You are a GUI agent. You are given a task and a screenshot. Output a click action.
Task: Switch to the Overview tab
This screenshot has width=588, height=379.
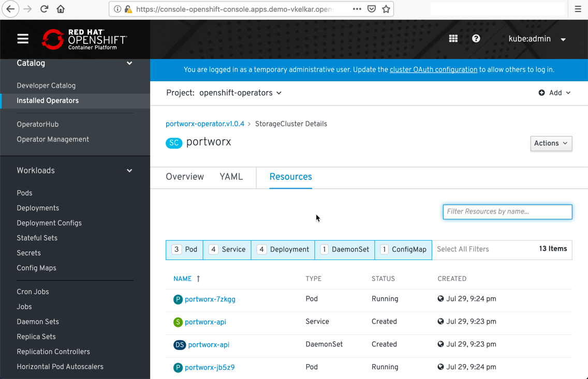[185, 177]
